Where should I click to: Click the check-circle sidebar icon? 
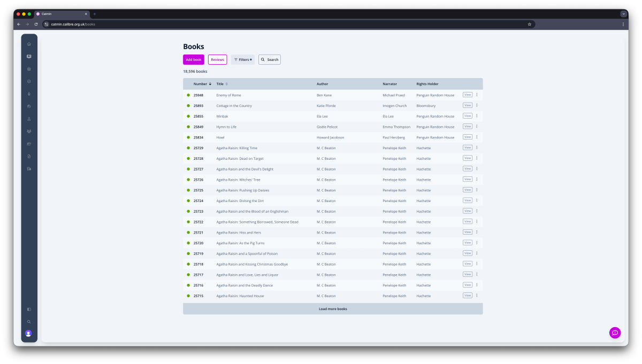click(29, 81)
